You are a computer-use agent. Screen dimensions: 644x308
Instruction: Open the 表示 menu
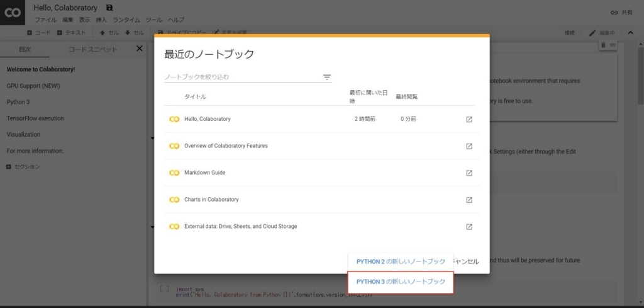coord(85,20)
